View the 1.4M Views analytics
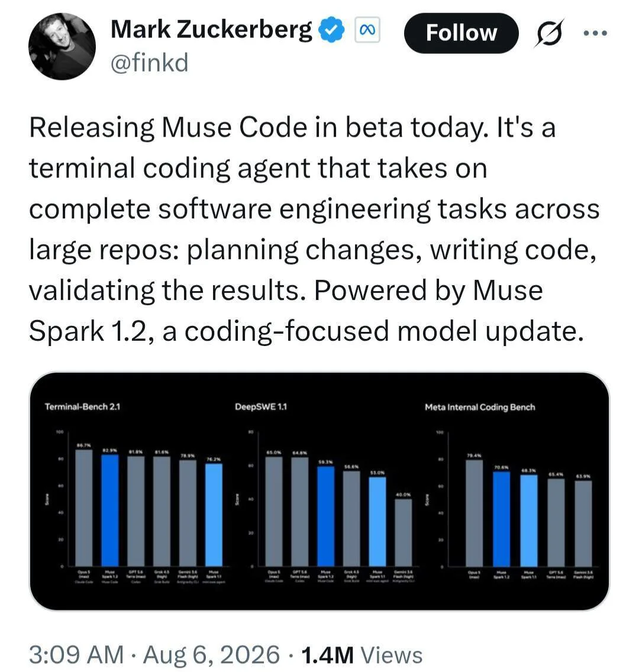Viewport: 639px width, 672px height. coord(362,655)
